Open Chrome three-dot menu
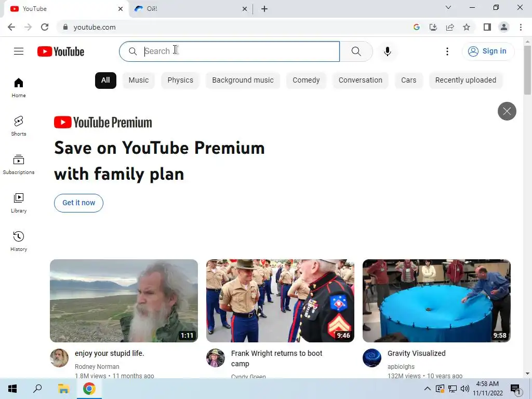 coord(521,27)
